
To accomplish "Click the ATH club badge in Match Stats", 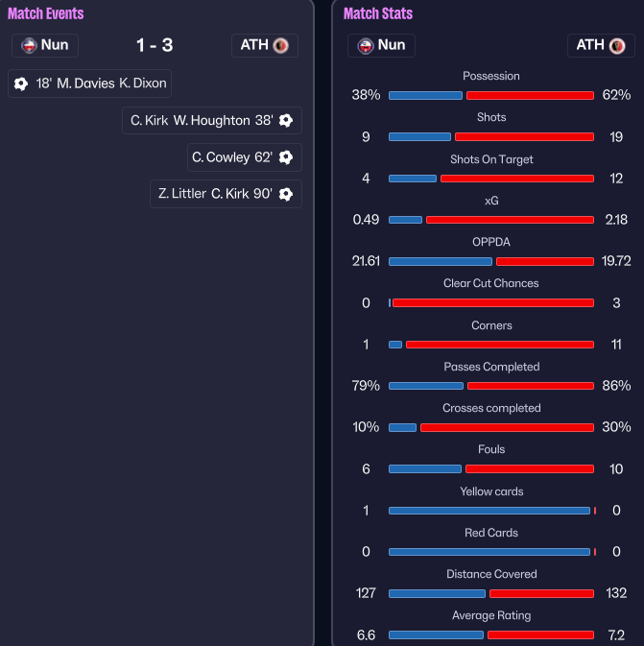I will 617,45.
